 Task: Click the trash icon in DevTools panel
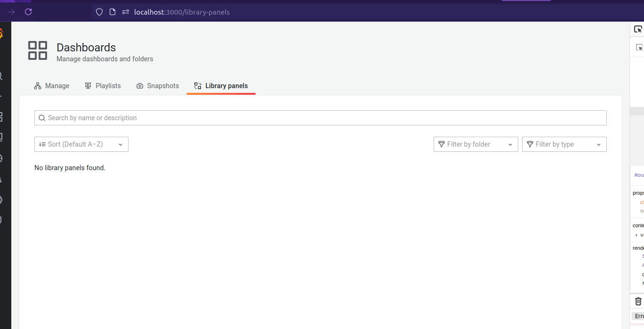pos(639,301)
